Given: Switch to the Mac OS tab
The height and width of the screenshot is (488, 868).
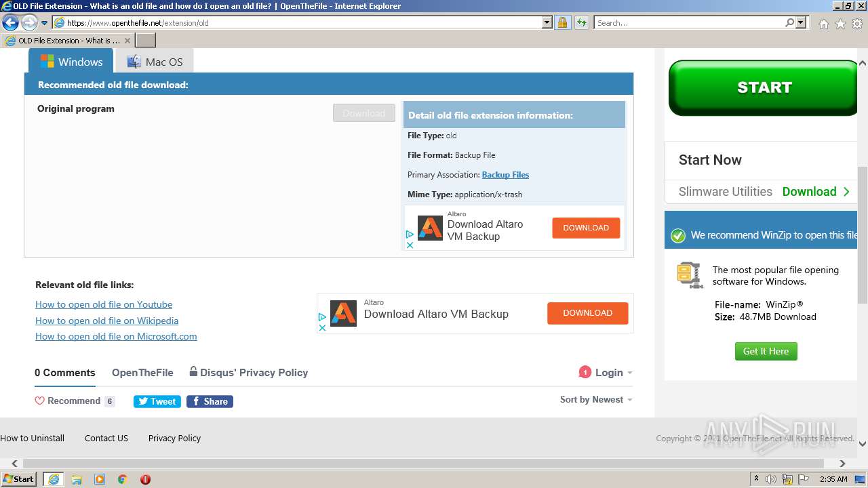Looking at the screenshot, I should pyautogui.click(x=155, y=62).
